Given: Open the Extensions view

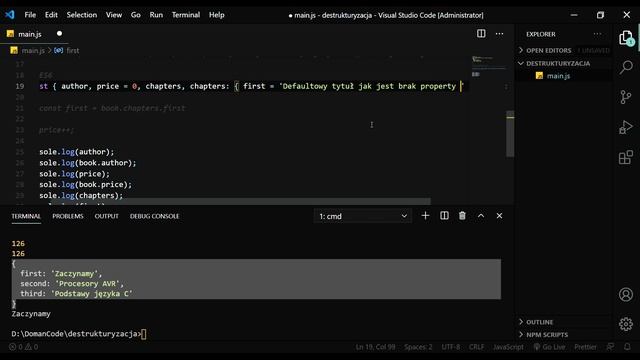Looking at the screenshot, I should click(x=626, y=157).
